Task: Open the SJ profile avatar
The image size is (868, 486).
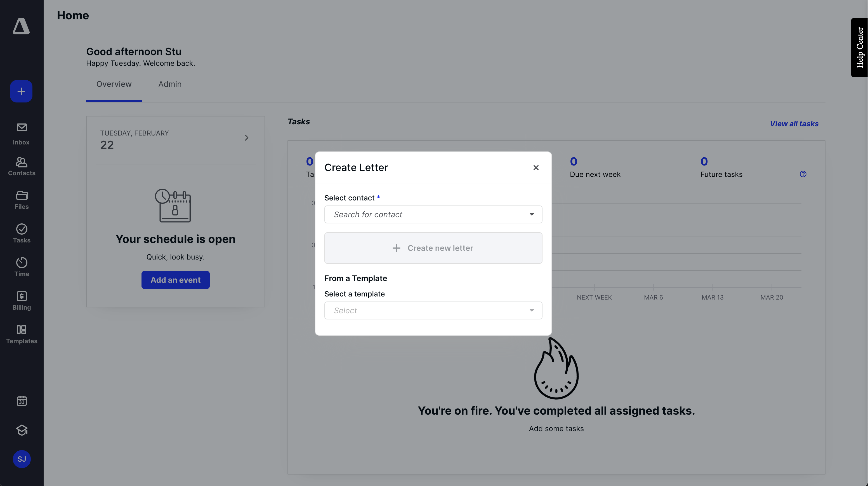Action: tap(22, 459)
